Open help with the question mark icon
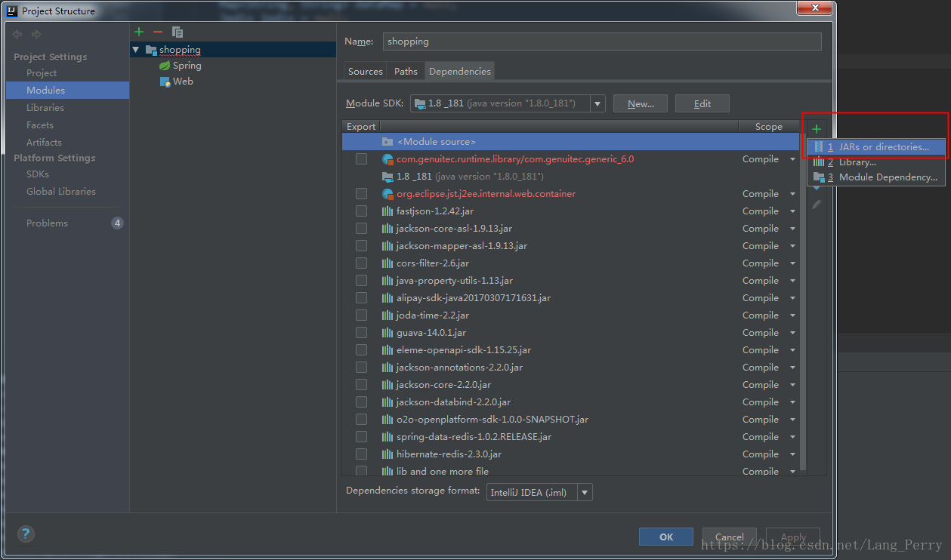This screenshot has width=951, height=560. [x=26, y=534]
